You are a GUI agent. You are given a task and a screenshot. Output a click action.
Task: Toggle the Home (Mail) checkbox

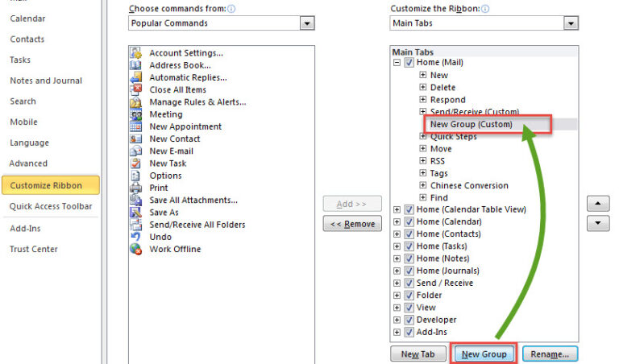pos(409,63)
